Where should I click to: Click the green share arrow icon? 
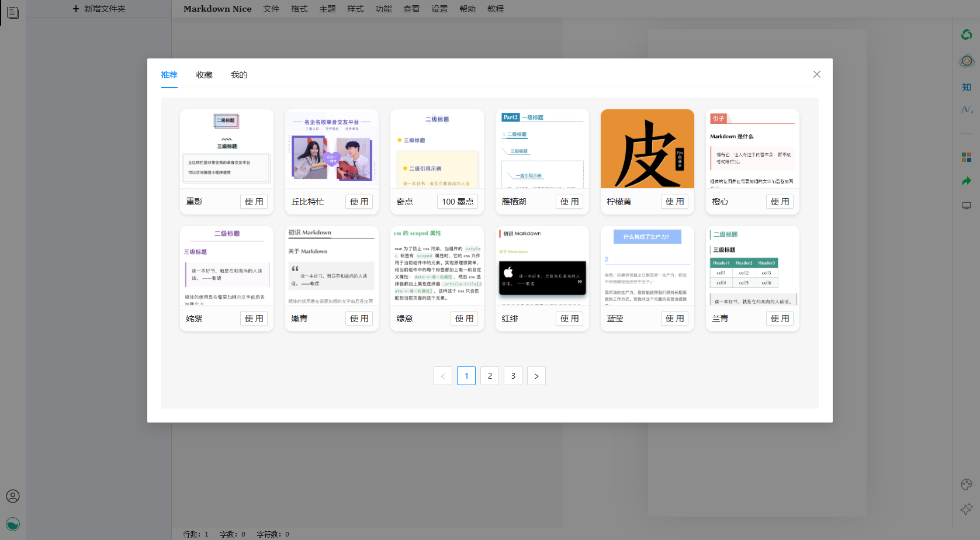coord(967,182)
